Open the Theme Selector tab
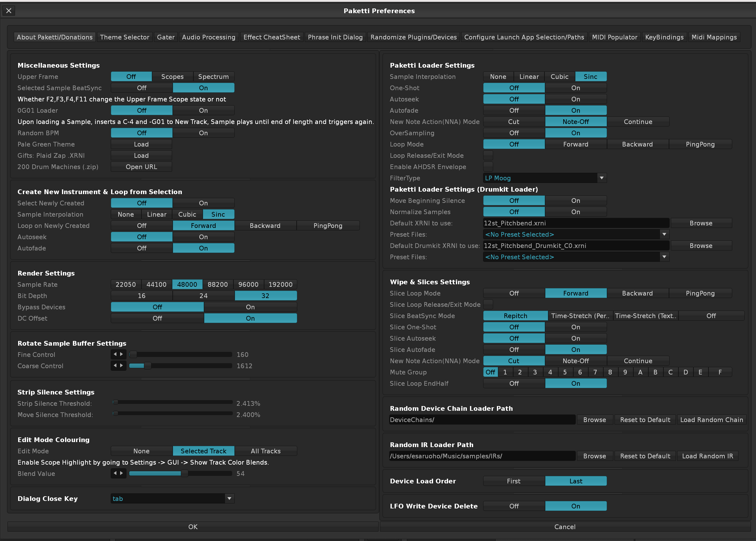The height and width of the screenshot is (541, 756). [125, 37]
